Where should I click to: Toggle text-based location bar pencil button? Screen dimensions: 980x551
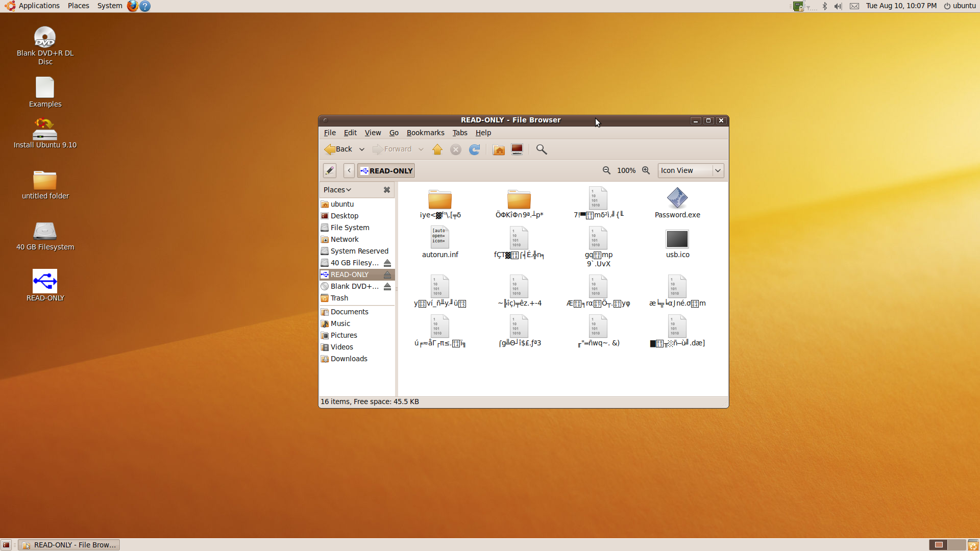pyautogui.click(x=330, y=170)
